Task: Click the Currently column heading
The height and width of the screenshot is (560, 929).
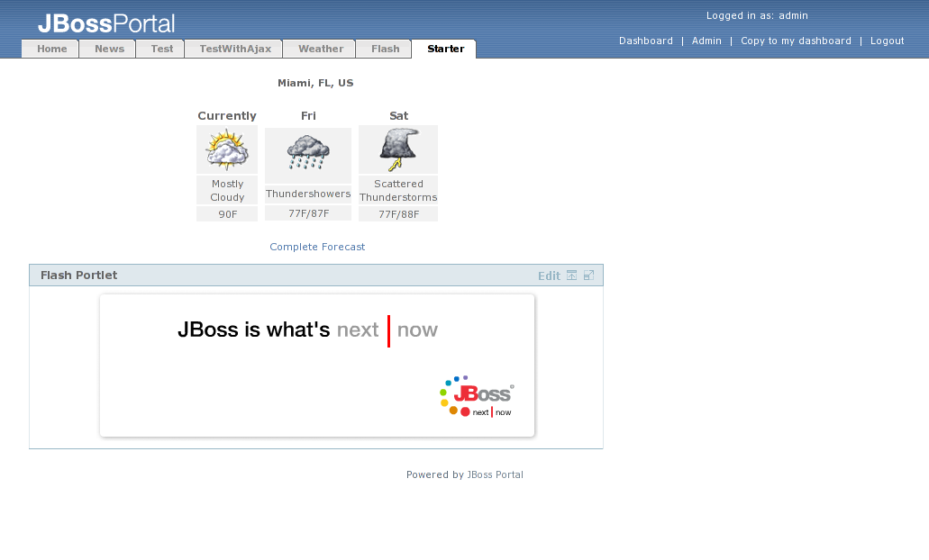Action: 227,116
